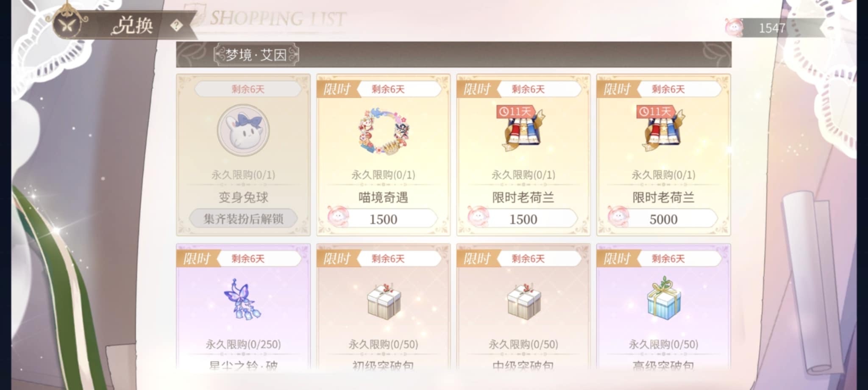Image resolution: width=868 pixels, height=390 pixels.
Task: Purchase 限时老荷兰 priced 1500
Action: tap(523, 219)
